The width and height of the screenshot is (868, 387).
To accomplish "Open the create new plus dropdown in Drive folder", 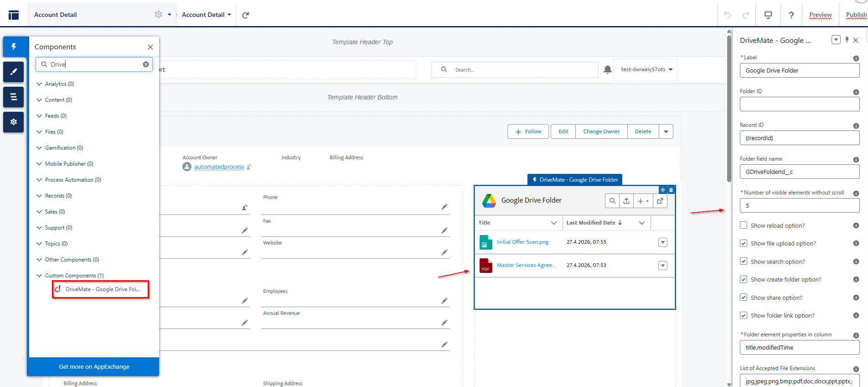I will point(643,201).
